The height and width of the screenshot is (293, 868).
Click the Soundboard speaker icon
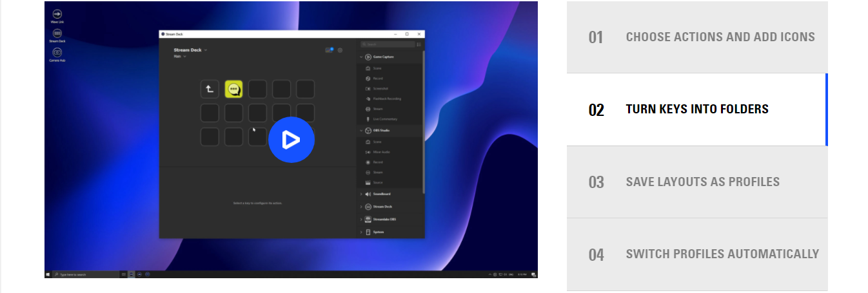(x=368, y=194)
